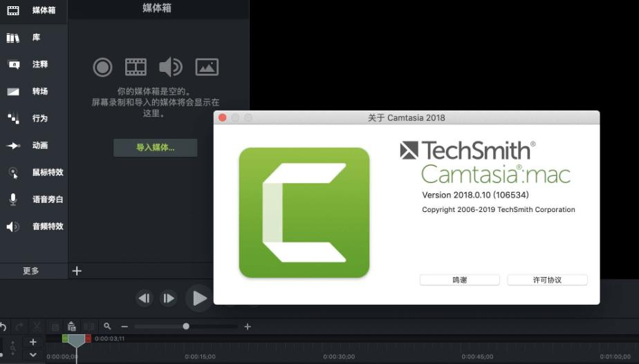Undo the last action in timeline toolbar
639x364 pixels.
coord(3,327)
